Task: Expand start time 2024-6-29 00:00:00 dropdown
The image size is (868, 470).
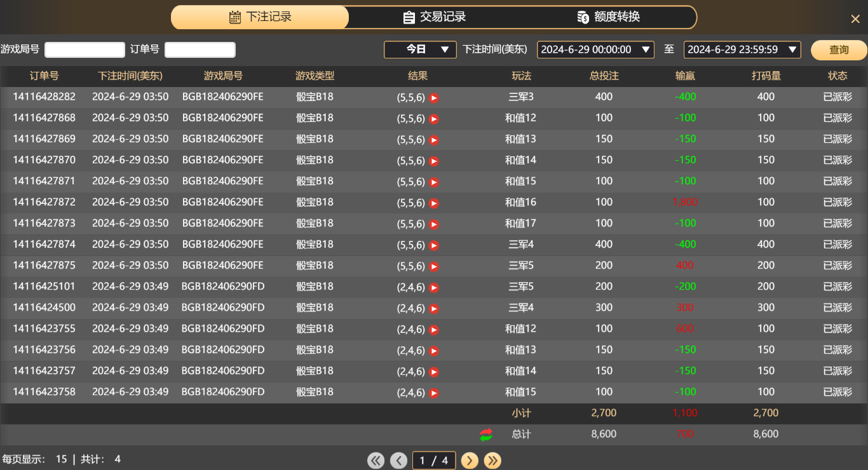Action: (595, 50)
